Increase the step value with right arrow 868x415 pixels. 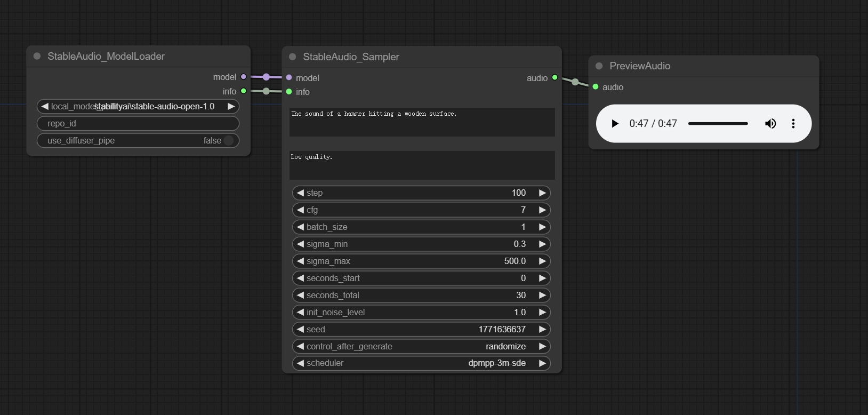tap(542, 193)
